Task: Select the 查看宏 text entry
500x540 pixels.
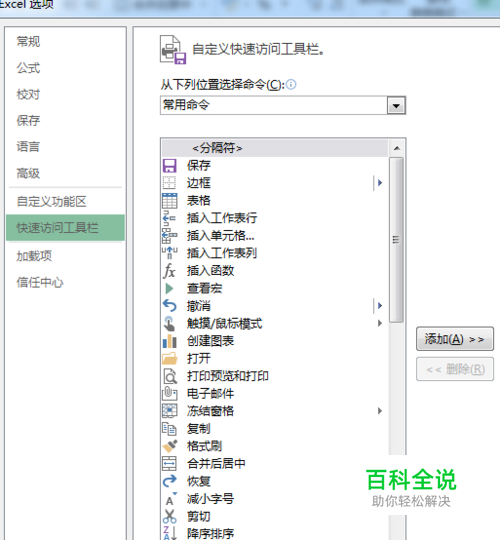Action: 205,288
